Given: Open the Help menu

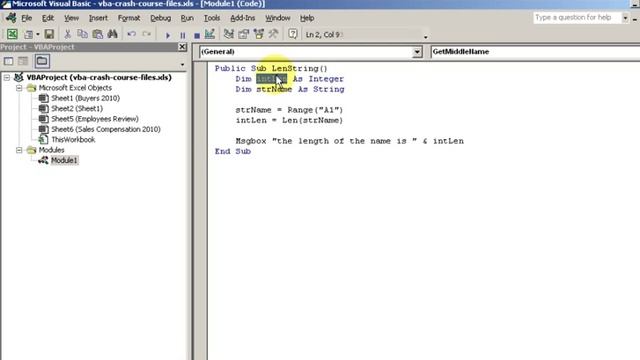Looking at the screenshot, I should pyautogui.click(x=307, y=18).
